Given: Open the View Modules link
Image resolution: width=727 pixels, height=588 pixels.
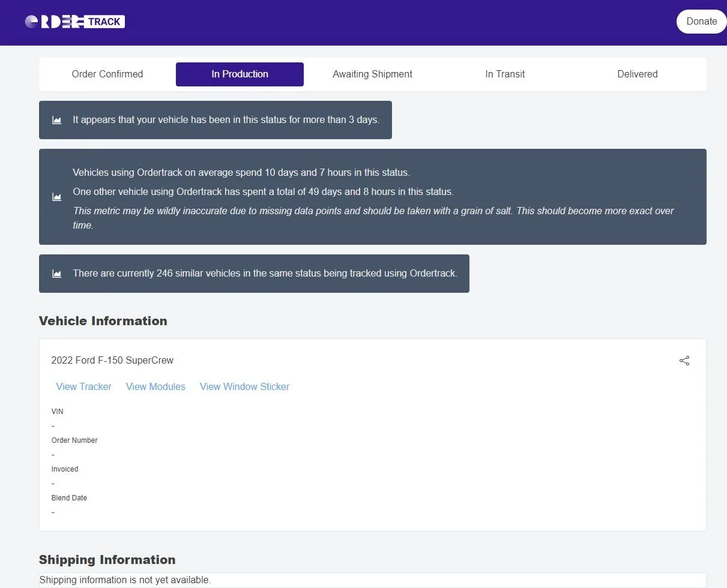Looking at the screenshot, I should point(155,387).
